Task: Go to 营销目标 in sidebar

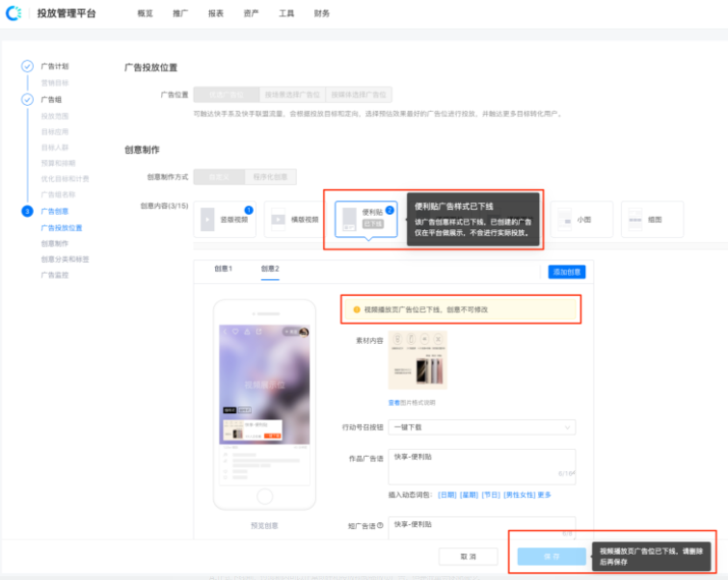Action: click(55, 83)
